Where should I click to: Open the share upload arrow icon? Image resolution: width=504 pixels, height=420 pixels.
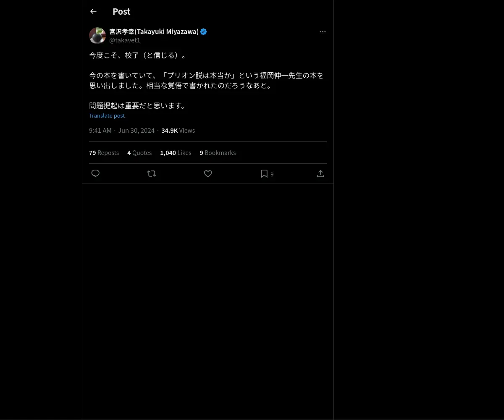320,173
